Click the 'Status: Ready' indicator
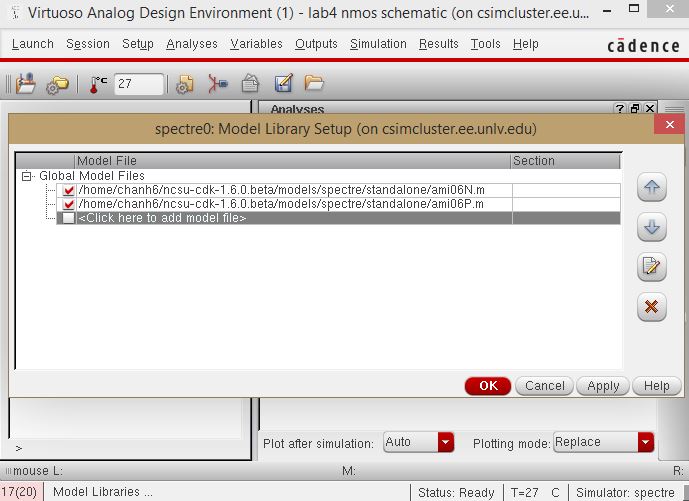 click(x=456, y=493)
